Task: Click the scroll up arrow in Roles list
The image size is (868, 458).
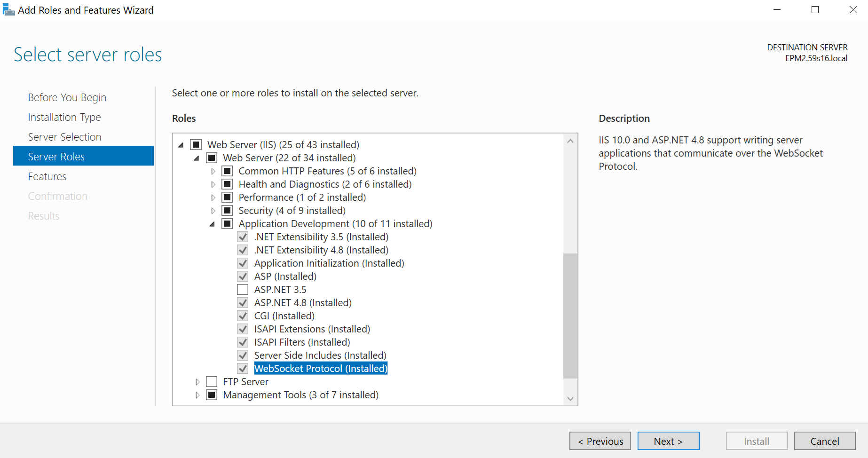Action: coord(570,141)
